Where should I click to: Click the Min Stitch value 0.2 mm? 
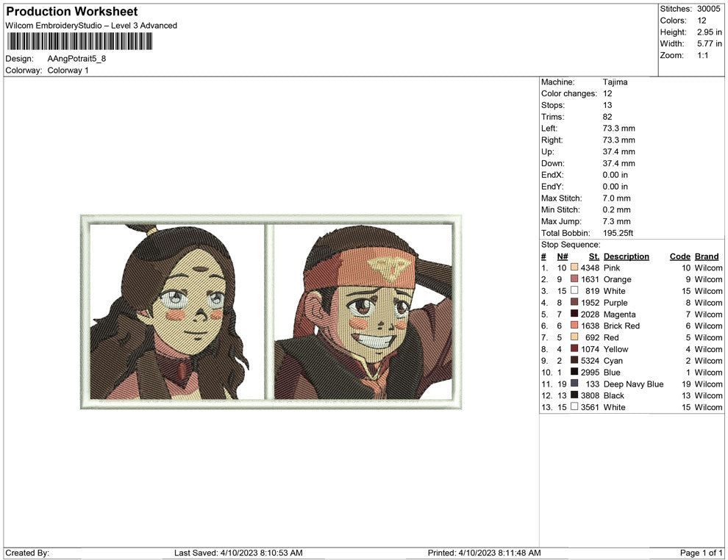(x=616, y=209)
